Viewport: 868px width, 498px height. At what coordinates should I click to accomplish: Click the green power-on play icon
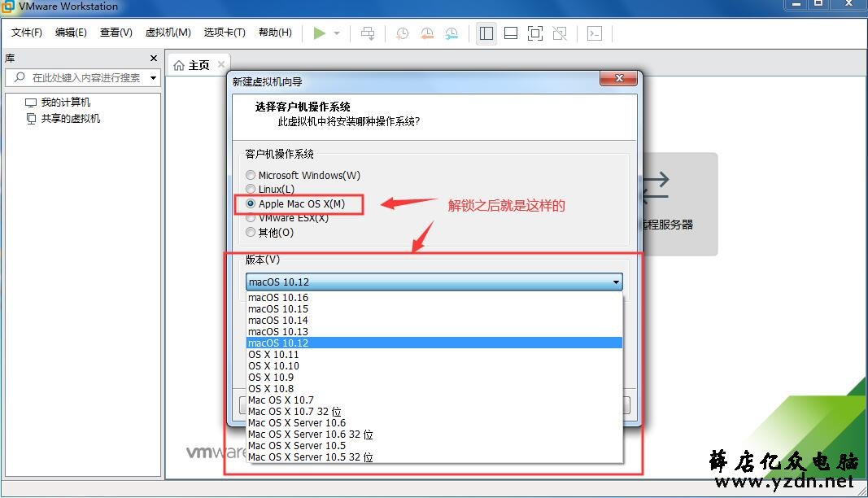[x=320, y=33]
